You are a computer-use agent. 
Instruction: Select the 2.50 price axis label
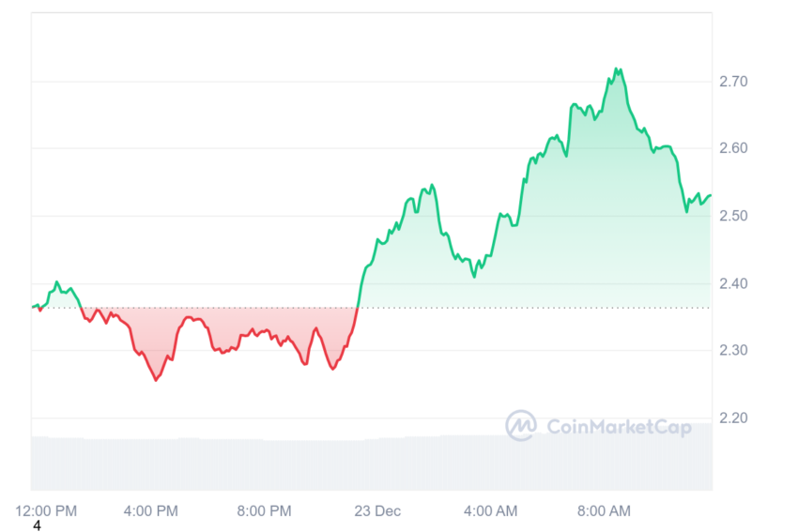733,216
